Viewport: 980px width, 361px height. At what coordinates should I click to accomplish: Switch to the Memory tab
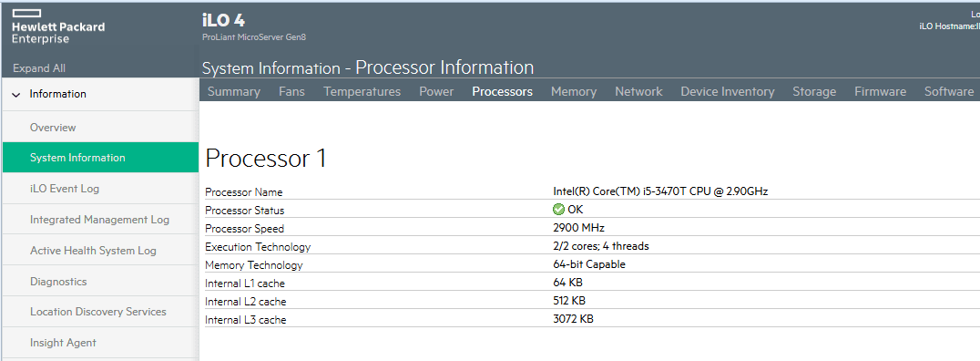574,91
